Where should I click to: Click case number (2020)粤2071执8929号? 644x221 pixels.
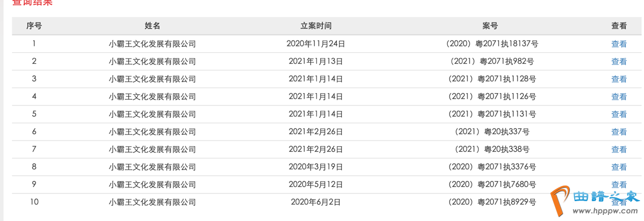pos(491,202)
